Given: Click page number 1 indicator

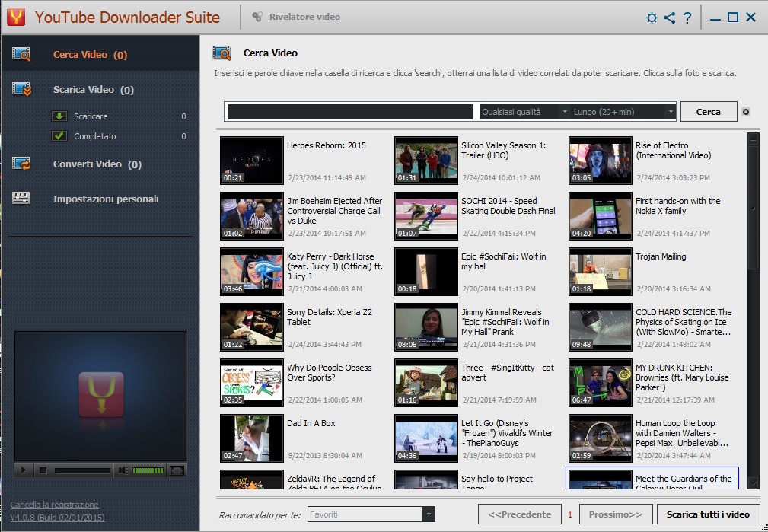Looking at the screenshot, I should point(570,514).
